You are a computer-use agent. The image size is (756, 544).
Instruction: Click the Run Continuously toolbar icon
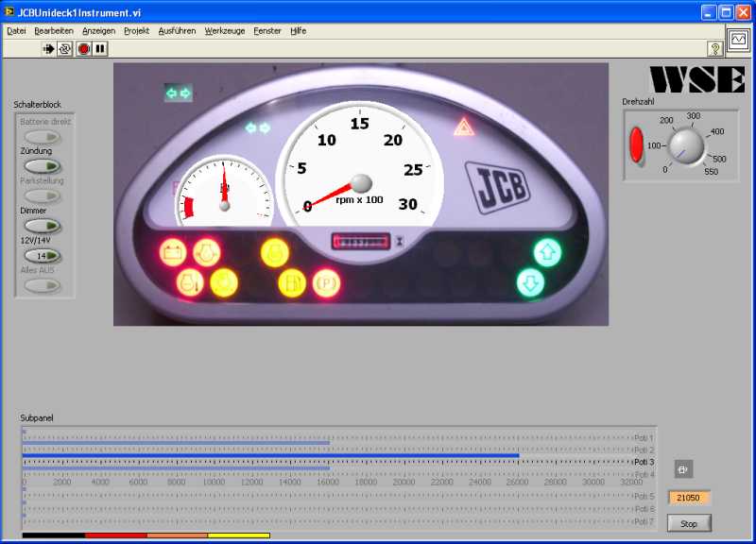[64, 49]
